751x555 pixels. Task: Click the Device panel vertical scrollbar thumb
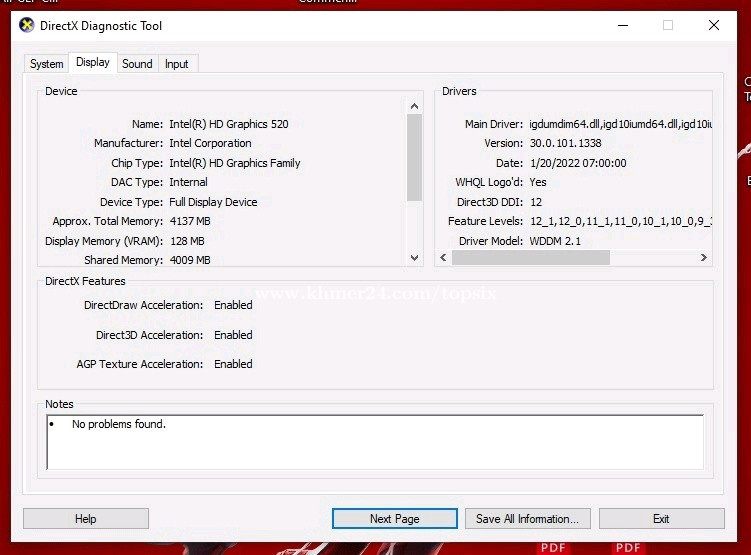click(414, 158)
